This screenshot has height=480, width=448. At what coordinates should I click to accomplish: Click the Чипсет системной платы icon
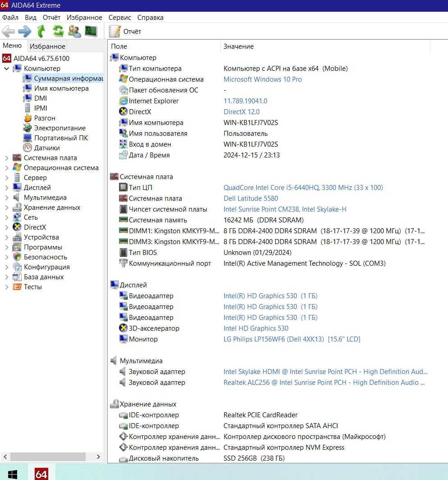[x=123, y=209]
